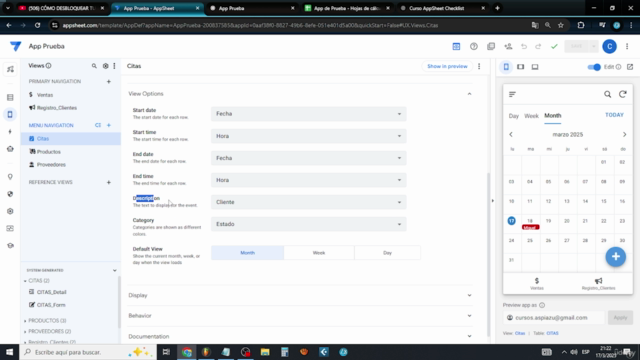
Task: Open the Description dropdown showing Cliente
Action: point(309,202)
